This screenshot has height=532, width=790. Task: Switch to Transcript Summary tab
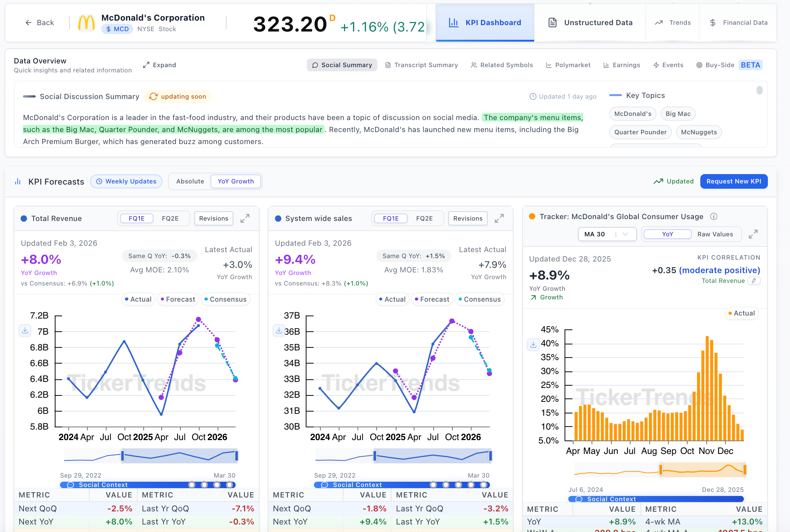coord(422,65)
